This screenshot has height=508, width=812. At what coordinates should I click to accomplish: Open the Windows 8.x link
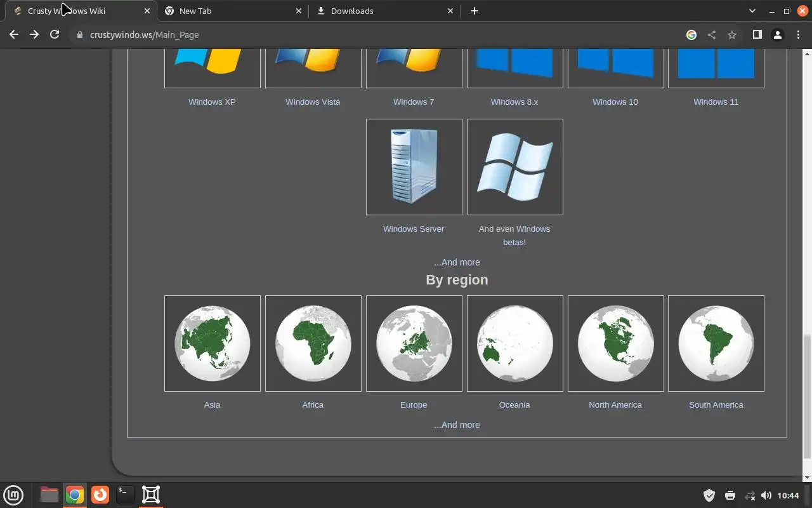click(x=514, y=102)
